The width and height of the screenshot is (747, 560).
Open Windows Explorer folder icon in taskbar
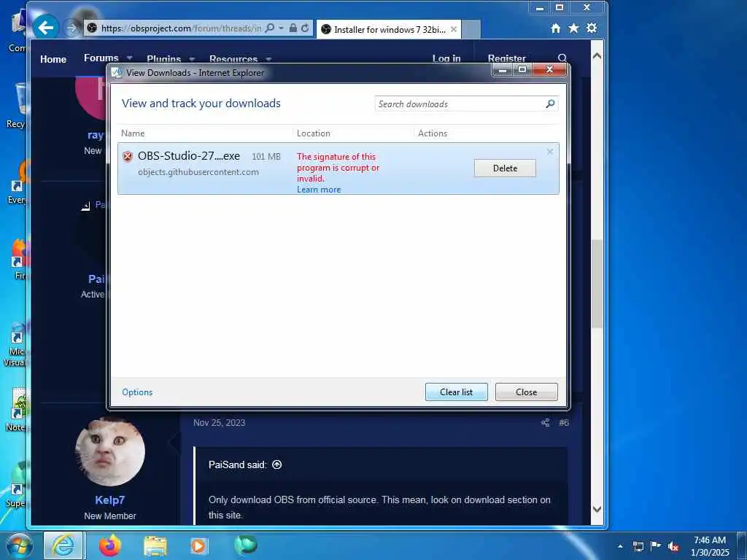tap(155, 546)
